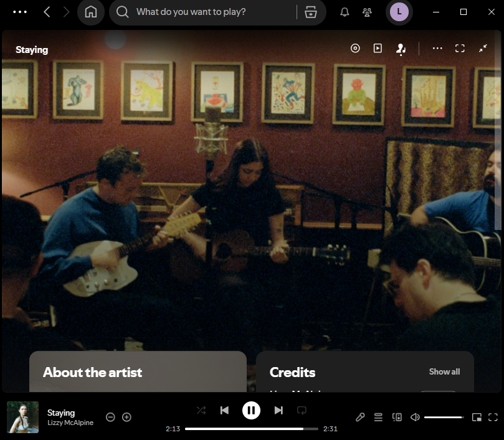Image resolution: width=504 pixels, height=440 pixels.
Task: Click the 'Credits' heading
Action: click(293, 372)
